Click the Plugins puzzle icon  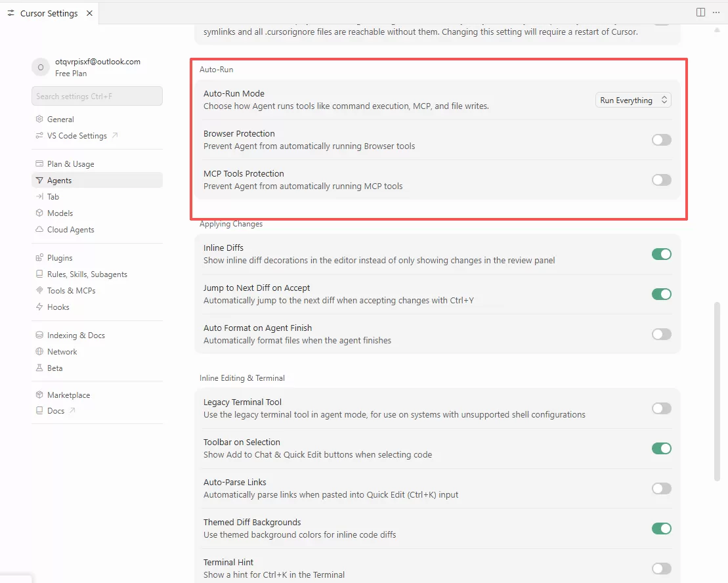(x=39, y=257)
